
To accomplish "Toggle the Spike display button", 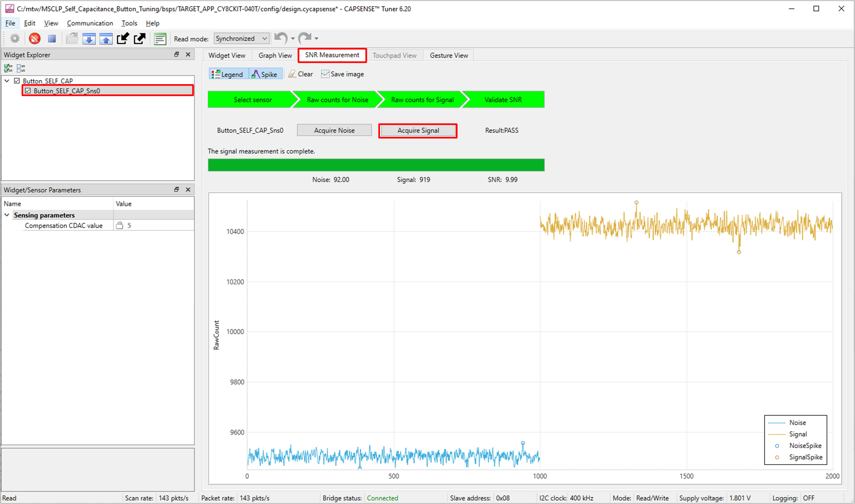I will coord(266,74).
